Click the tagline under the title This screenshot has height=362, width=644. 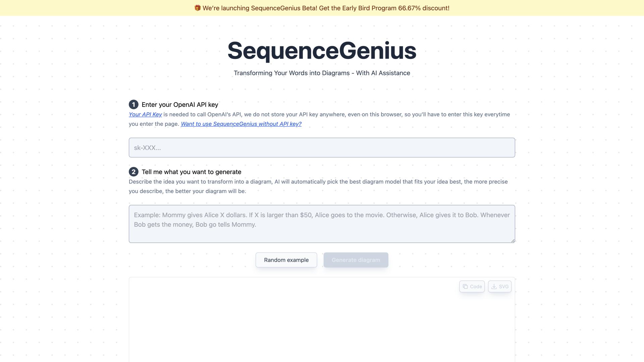pyautogui.click(x=321, y=73)
